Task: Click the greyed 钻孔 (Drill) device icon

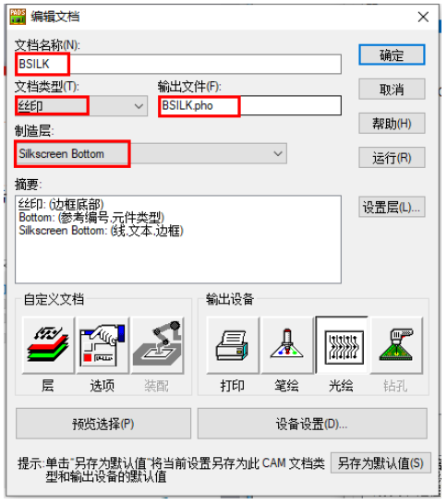Action: (x=396, y=345)
